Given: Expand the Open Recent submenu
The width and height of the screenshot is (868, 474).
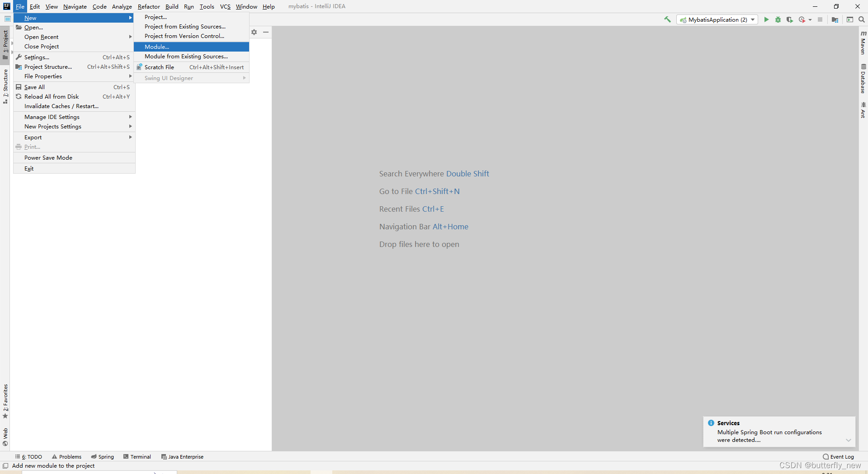Looking at the screenshot, I should point(74,37).
